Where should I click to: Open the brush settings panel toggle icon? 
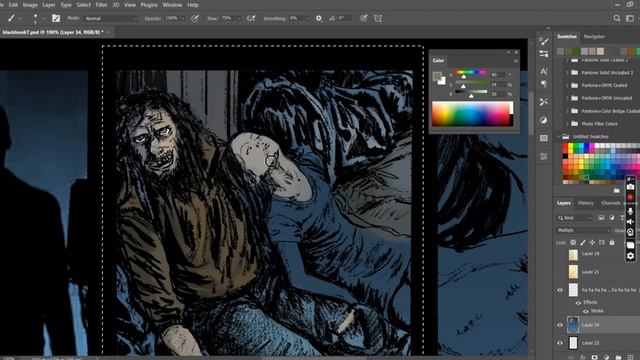click(56, 18)
